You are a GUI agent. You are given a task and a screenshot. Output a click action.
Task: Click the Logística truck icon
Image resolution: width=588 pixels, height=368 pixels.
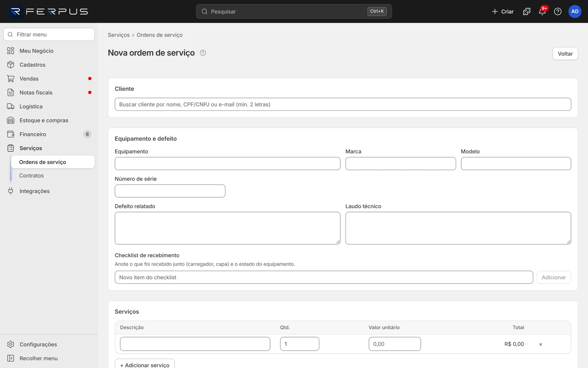pyautogui.click(x=11, y=106)
